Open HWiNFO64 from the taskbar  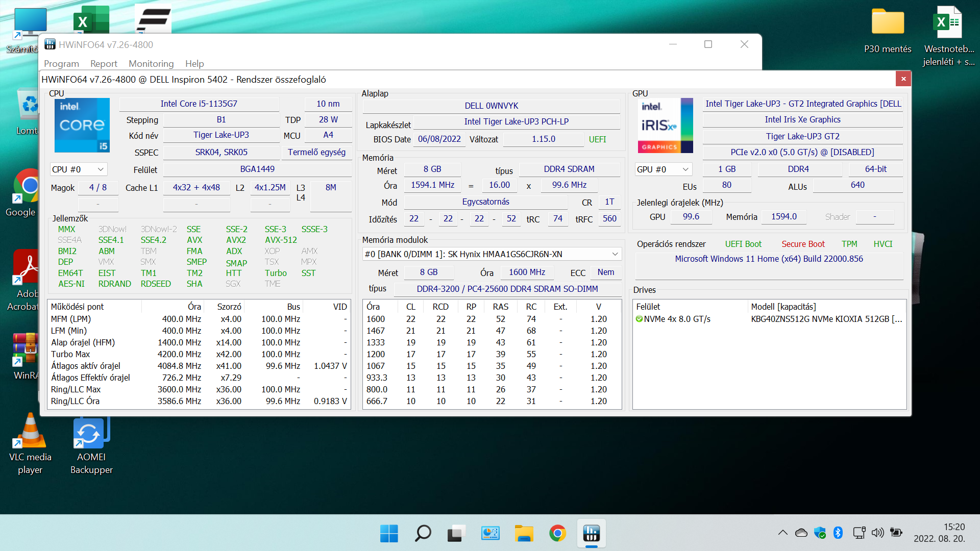(x=591, y=534)
